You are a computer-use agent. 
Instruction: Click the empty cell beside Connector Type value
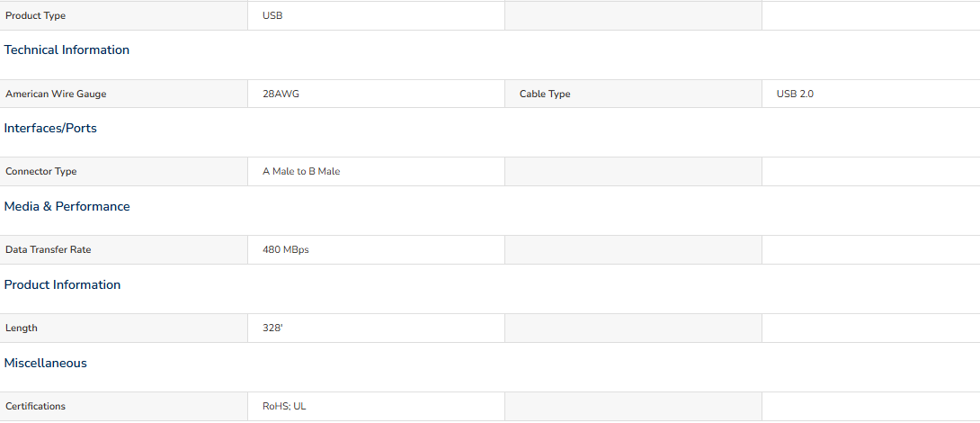coord(633,172)
